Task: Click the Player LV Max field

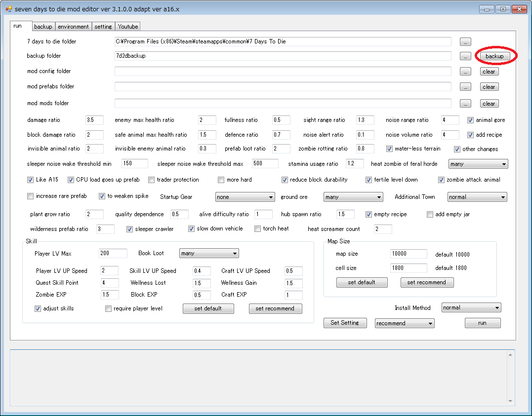Action: tap(113, 253)
